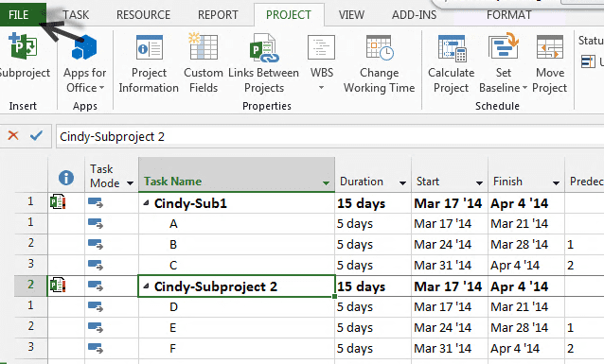This screenshot has height=364, width=604.
Task: Switch to the FORMAT ribbon tab
Action: tap(508, 14)
